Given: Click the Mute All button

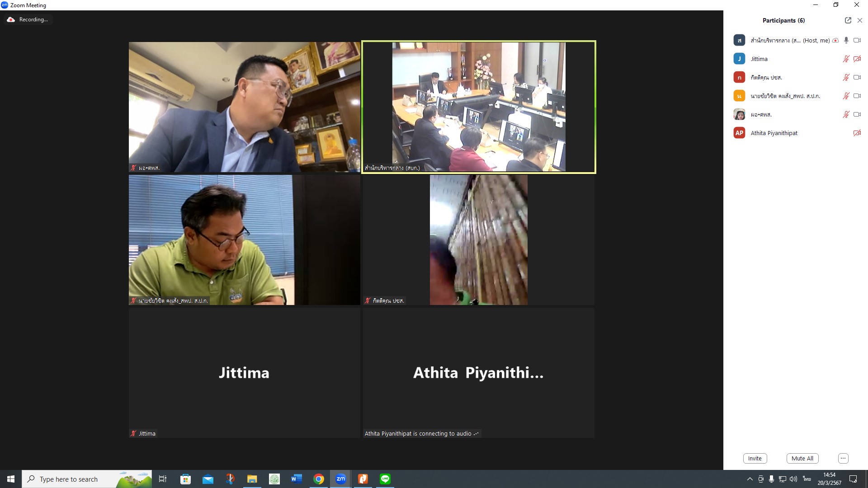Looking at the screenshot, I should tap(802, 458).
